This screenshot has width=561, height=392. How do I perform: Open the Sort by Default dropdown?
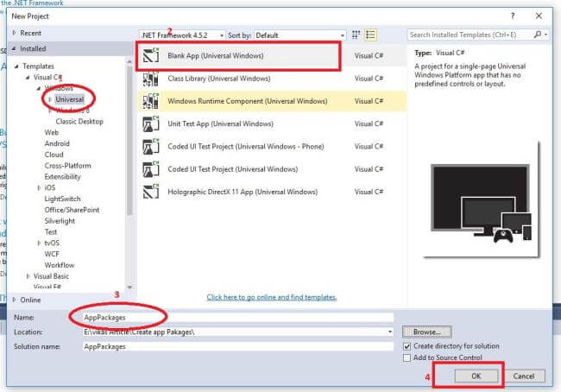[299, 35]
